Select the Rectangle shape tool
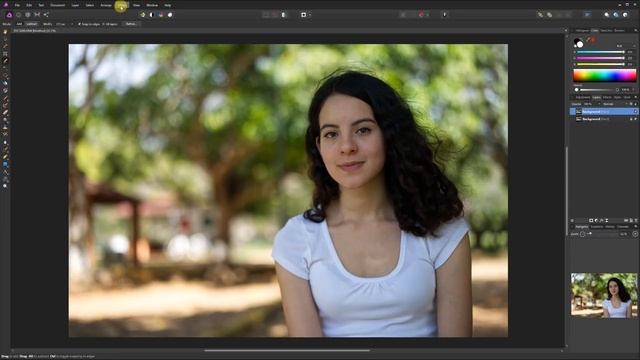The width and height of the screenshot is (640, 360). (x=5, y=164)
